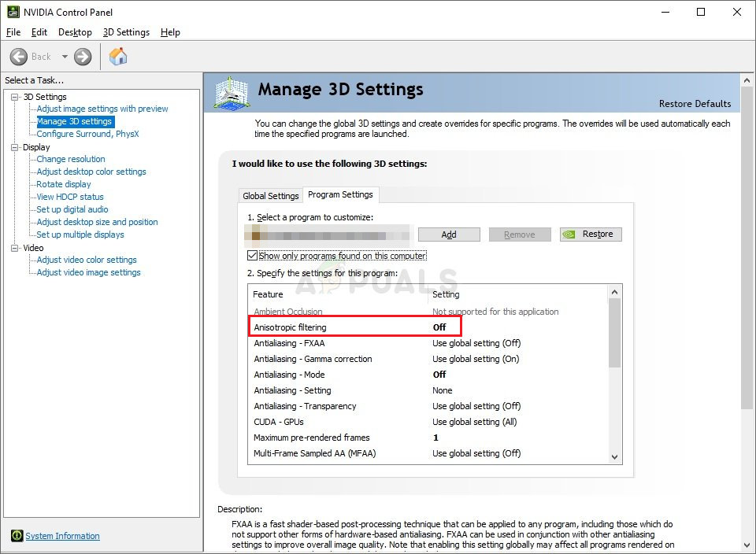
Task: Open the Edit menu
Action: pyautogui.click(x=39, y=32)
